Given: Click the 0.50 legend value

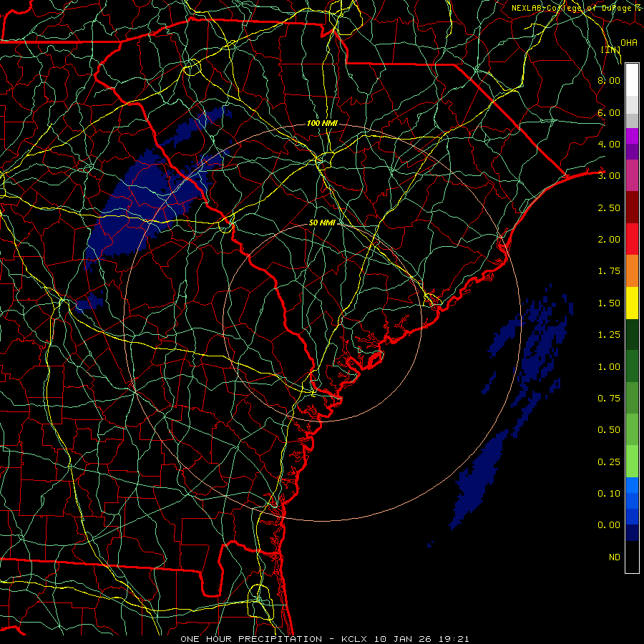Looking at the screenshot, I should (x=609, y=429).
